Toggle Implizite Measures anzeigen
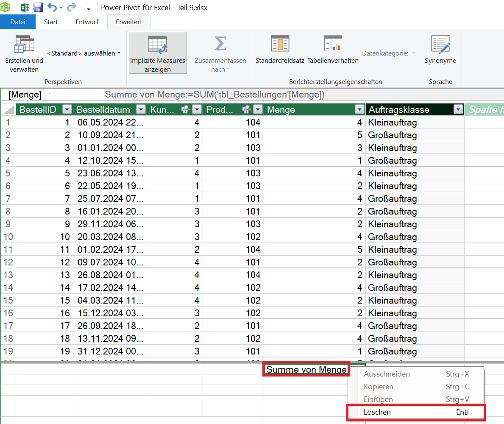 [x=158, y=53]
